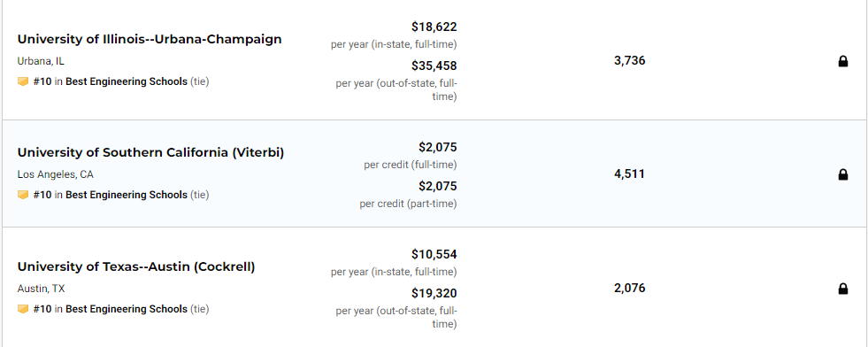Screen dimensions: 868x347
Task: Click lock icon in Southern California row
Action: click(x=842, y=175)
